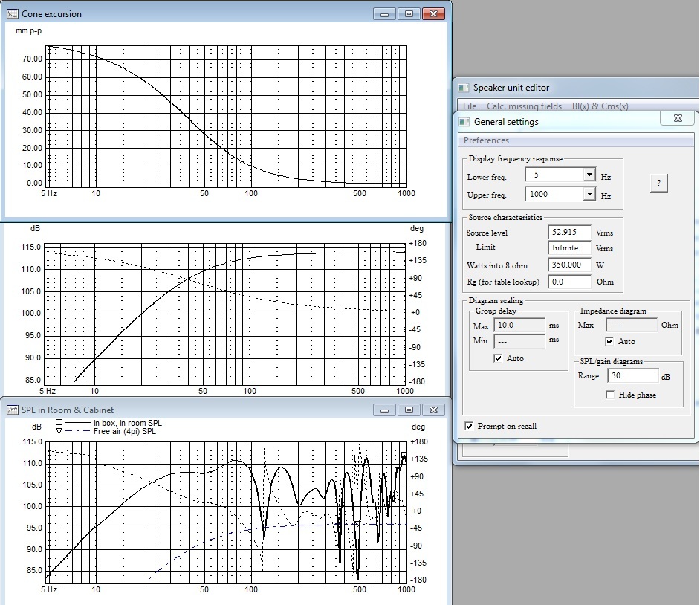This screenshot has height=605, width=700.
Task: Toggle the Prompt on recall checkbox
Action: pyautogui.click(x=468, y=427)
